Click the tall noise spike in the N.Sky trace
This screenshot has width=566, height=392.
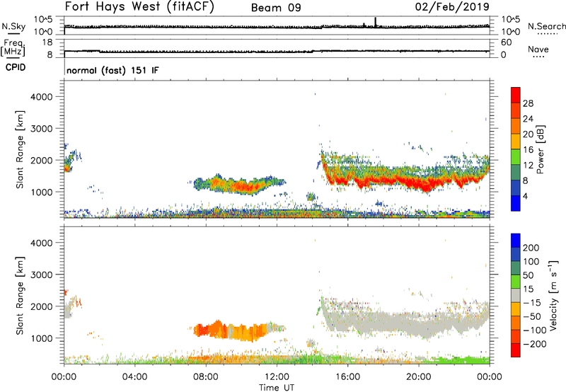point(376,22)
